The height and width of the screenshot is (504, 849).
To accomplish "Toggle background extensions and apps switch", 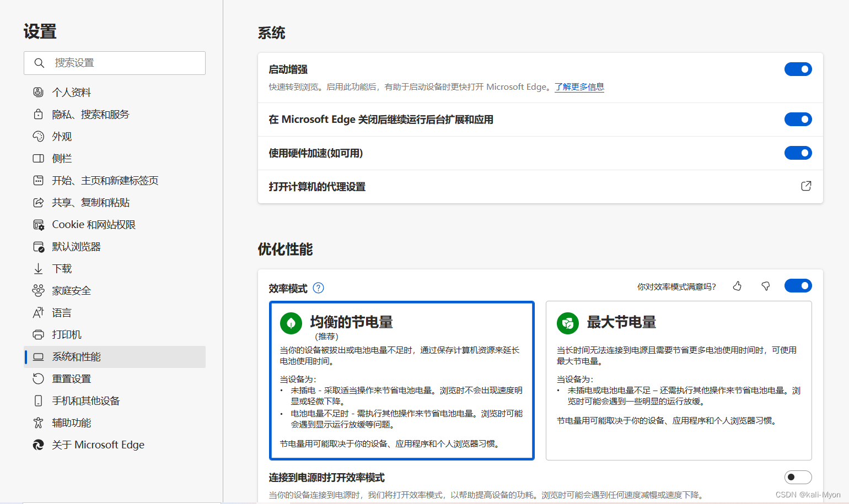I will coord(798,119).
